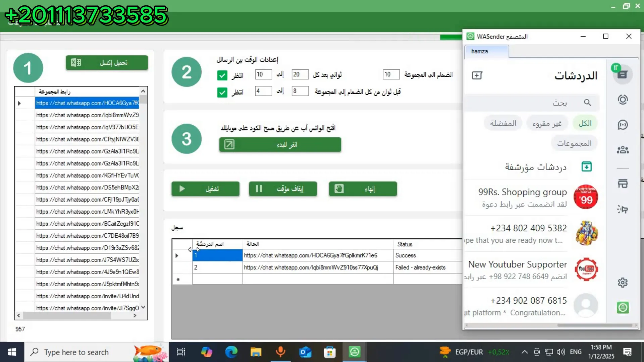Open Microsoft Store from the taskbar
This screenshot has height=362, width=644.
click(x=330, y=352)
